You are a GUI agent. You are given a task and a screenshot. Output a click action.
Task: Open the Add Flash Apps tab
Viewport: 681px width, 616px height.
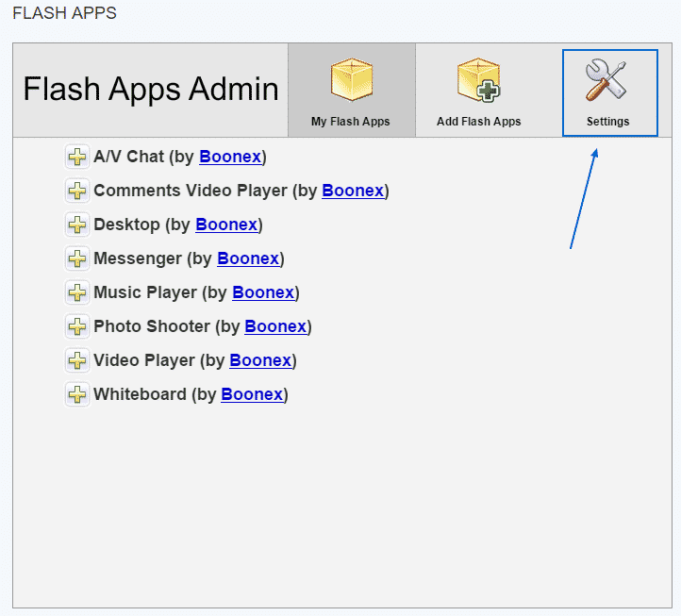[x=478, y=90]
